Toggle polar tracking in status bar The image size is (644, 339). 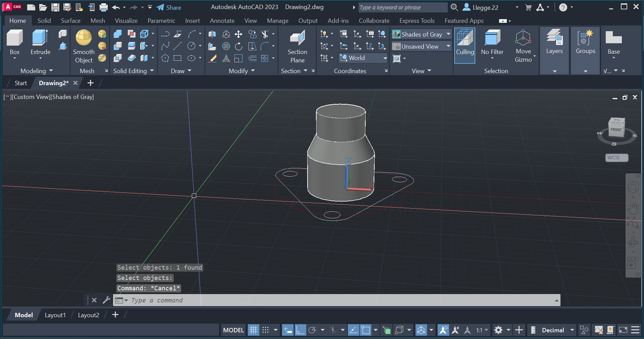click(312, 330)
